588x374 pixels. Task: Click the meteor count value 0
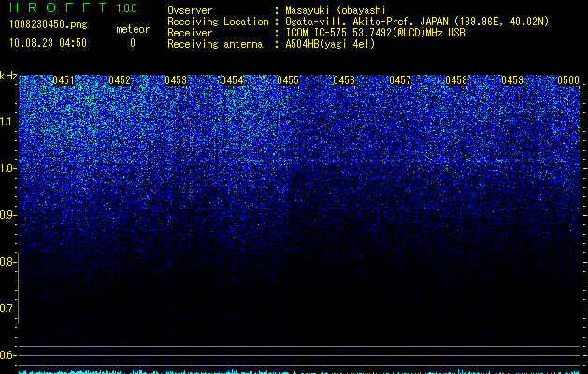tap(133, 43)
